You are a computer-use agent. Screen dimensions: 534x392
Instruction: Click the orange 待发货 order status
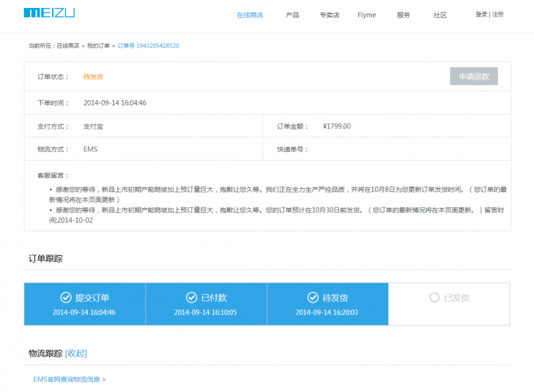tap(93, 77)
